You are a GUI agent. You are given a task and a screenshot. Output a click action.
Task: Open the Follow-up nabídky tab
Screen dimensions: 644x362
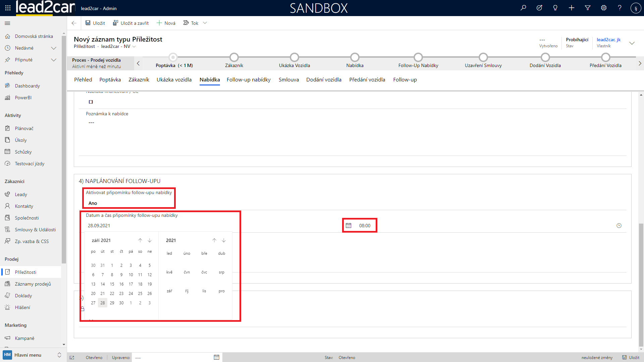pyautogui.click(x=248, y=80)
